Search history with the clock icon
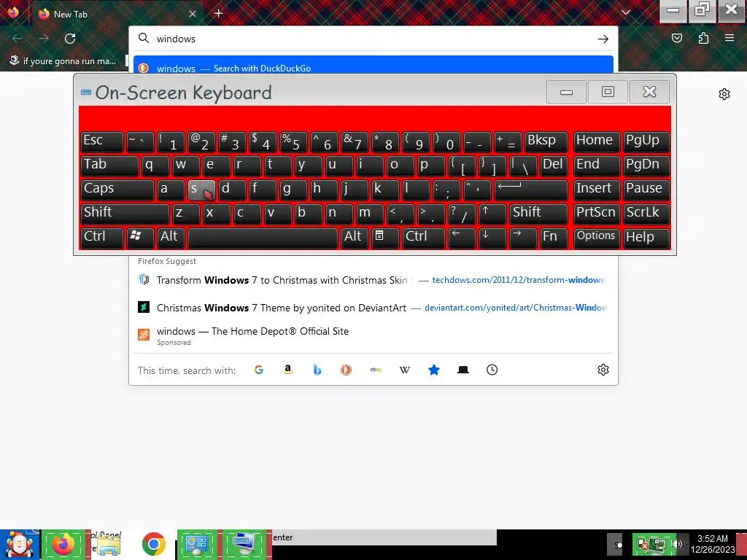 492,370
